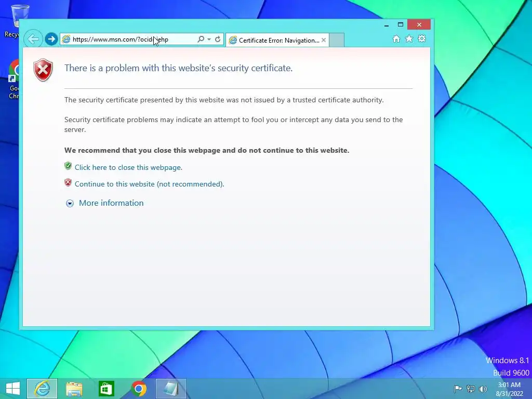Viewport: 532px width, 399px height.
Task: Open the Google Chrome desktop shortcut
Action: point(14,79)
